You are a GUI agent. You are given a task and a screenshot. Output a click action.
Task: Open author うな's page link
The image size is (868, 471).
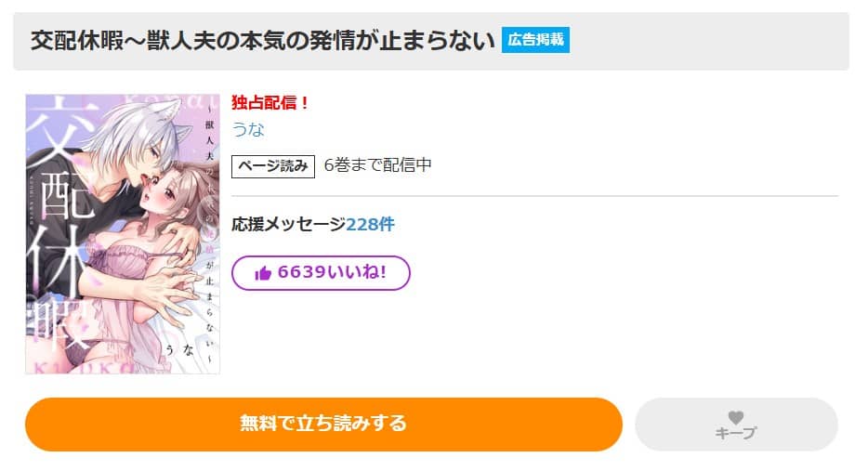click(248, 129)
